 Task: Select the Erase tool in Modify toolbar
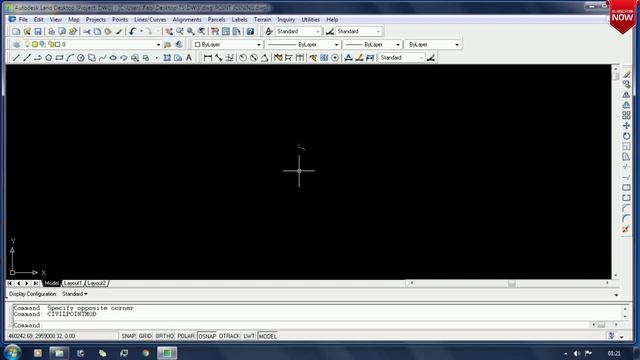[626, 74]
